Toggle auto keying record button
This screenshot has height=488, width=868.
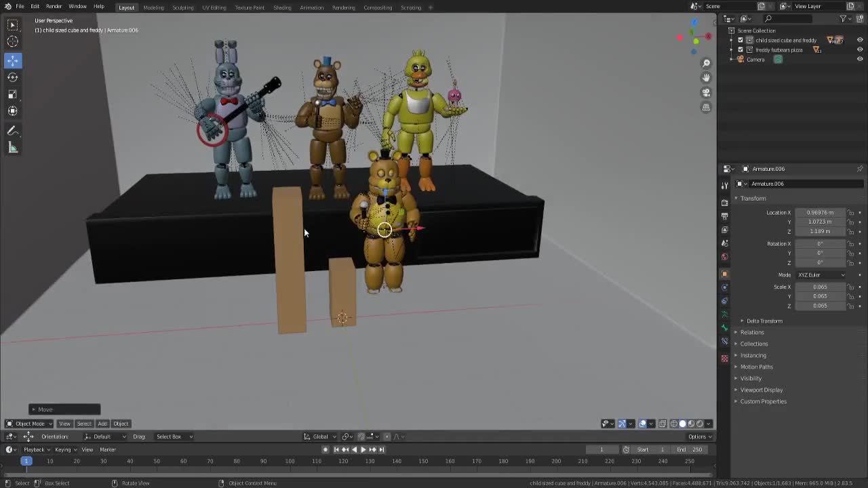(x=325, y=449)
